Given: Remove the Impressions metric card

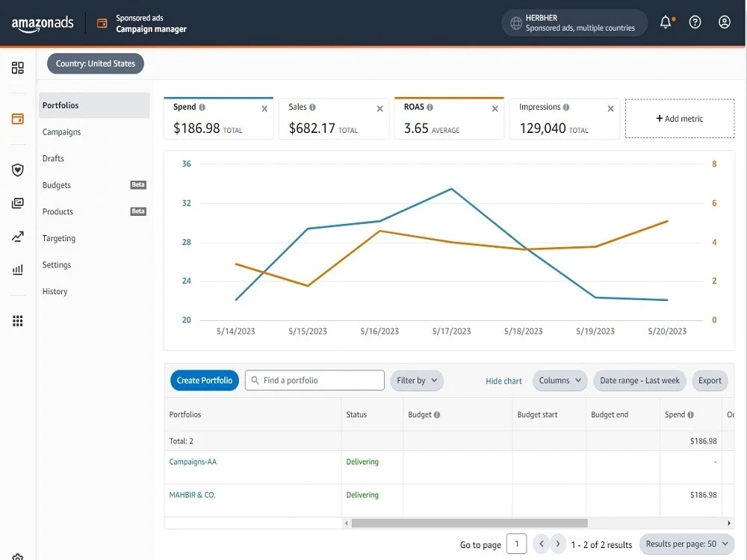Looking at the screenshot, I should tap(610, 108).
